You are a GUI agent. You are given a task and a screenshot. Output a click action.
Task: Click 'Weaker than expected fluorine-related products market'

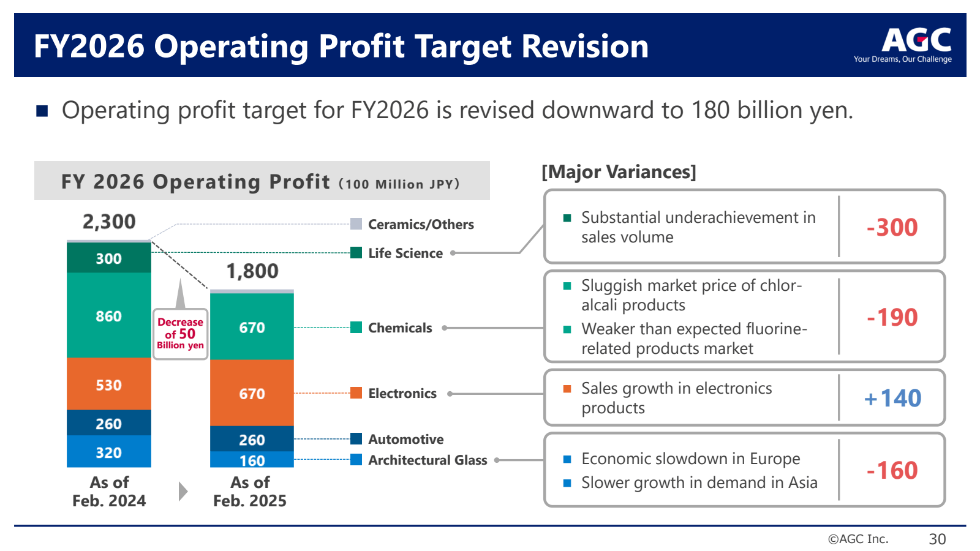point(694,339)
